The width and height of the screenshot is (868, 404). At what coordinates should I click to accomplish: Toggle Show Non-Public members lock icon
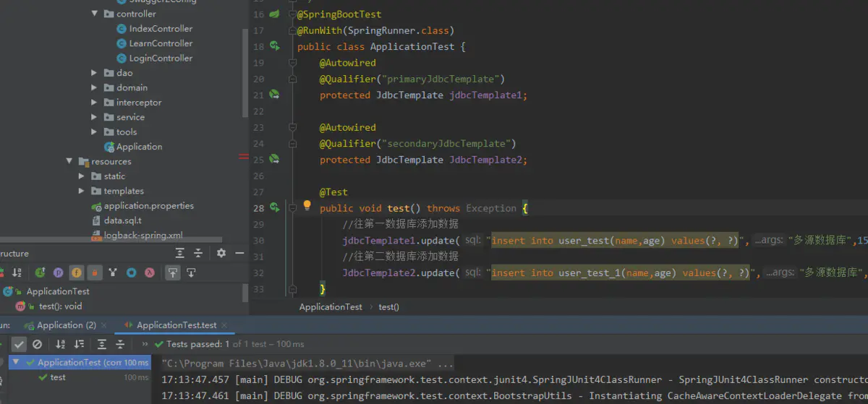tap(94, 272)
